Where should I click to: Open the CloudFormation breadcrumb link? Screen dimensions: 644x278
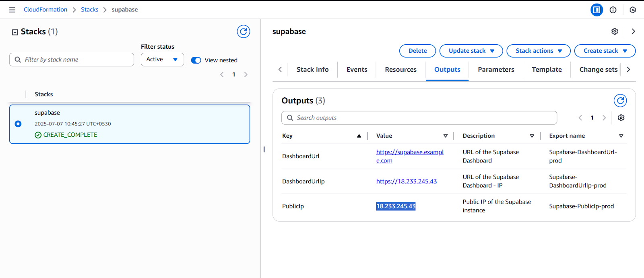[45, 10]
